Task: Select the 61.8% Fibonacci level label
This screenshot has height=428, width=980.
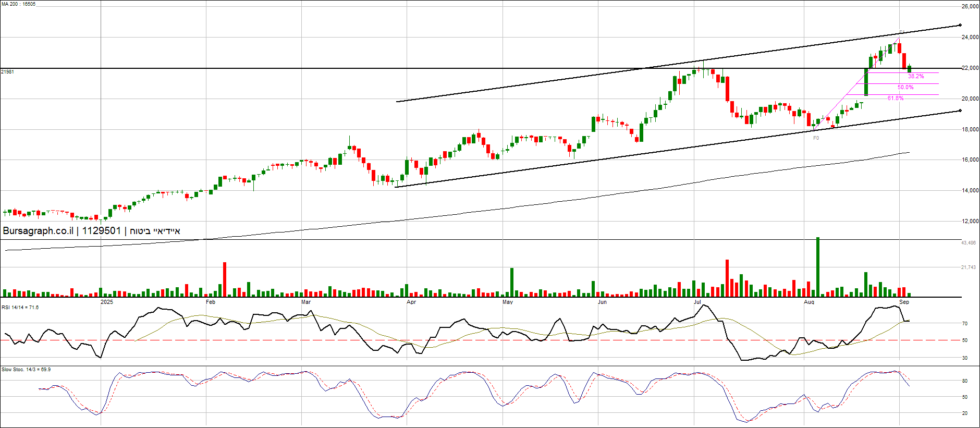Action: [x=896, y=99]
